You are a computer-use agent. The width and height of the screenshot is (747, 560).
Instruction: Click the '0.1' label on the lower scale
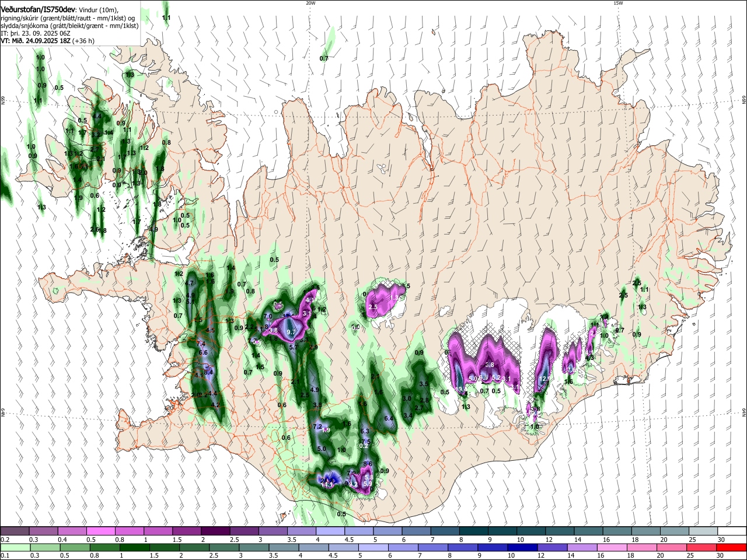[x=5, y=555]
